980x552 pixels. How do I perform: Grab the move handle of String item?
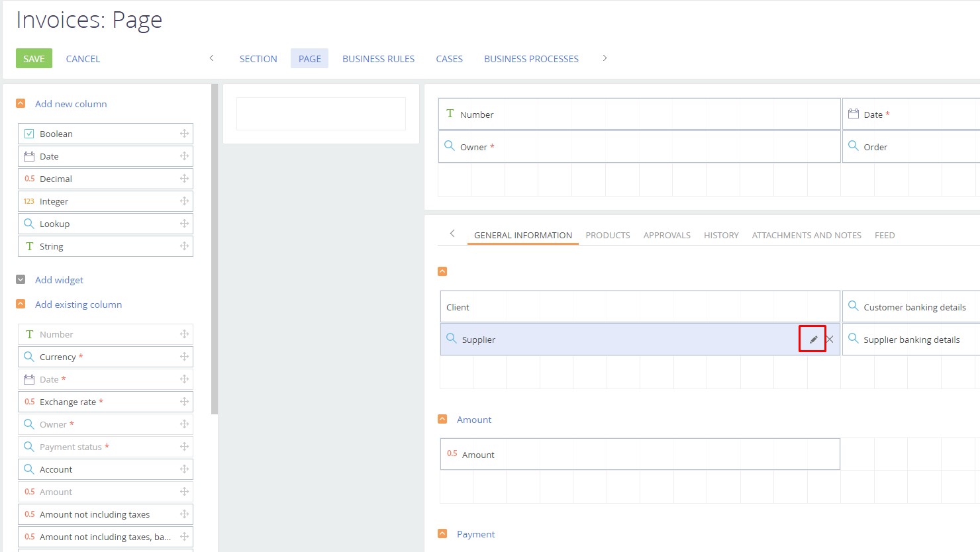[184, 246]
